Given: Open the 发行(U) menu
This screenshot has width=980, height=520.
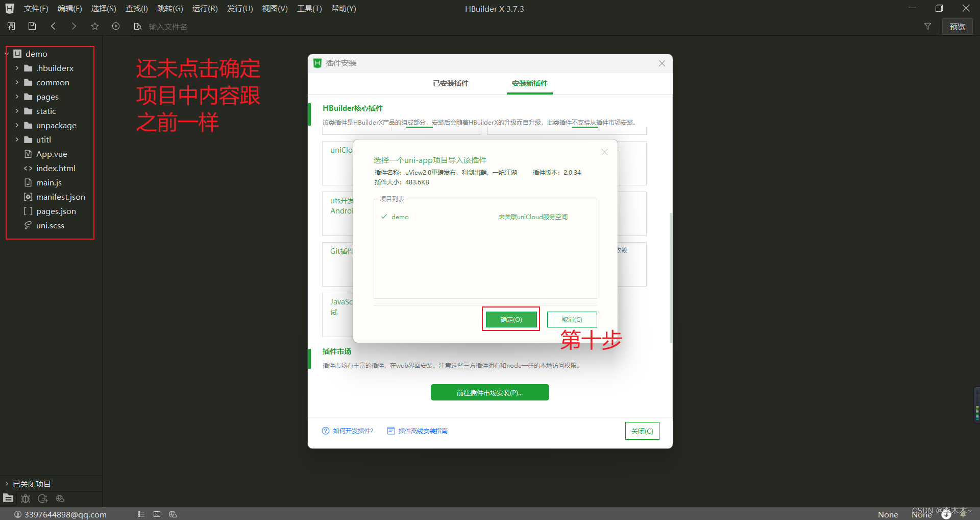Looking at the screenshot, I should [240, 9].
